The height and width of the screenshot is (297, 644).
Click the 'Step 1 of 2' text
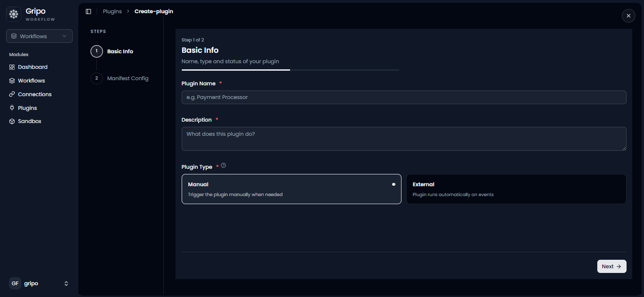pos(193,40)
